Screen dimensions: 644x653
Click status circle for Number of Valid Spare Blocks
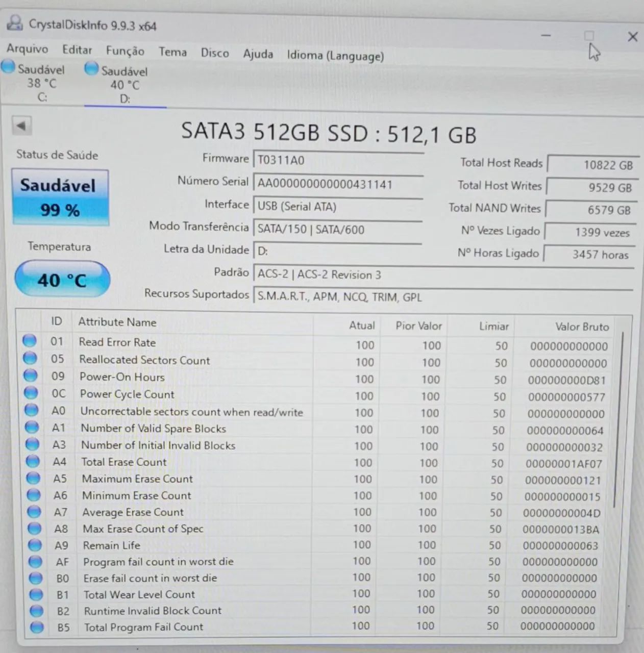coord(32,428)
